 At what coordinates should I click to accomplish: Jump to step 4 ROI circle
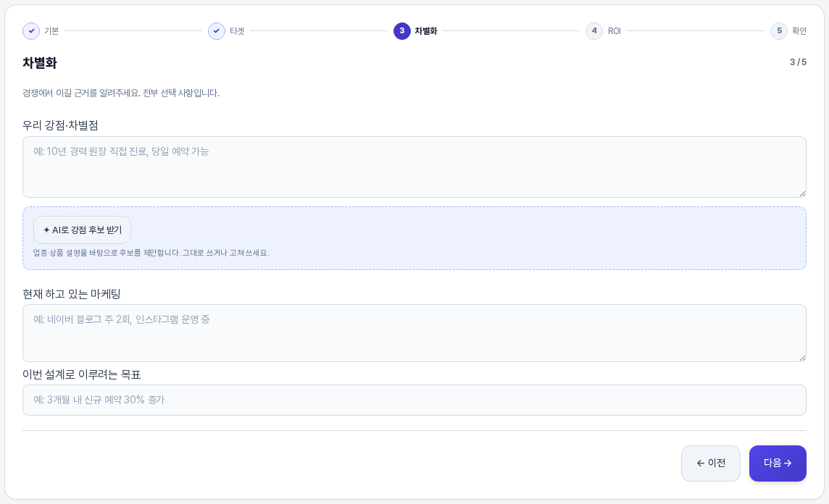click(x=594, y=31)
